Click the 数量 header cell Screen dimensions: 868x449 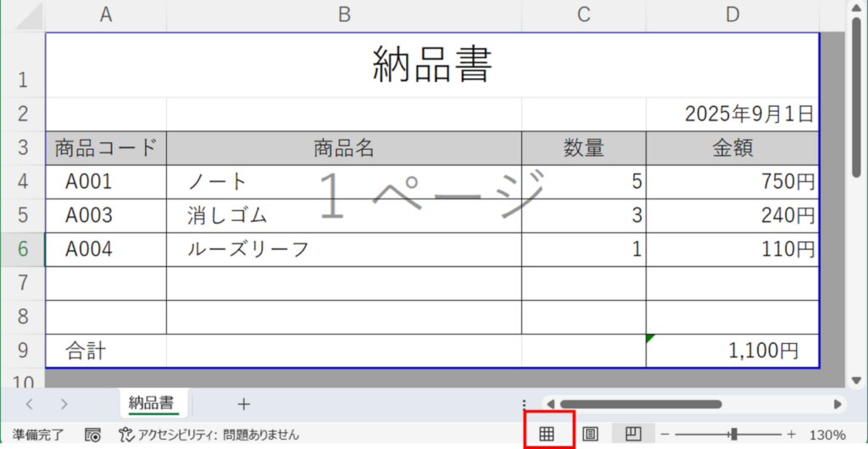point(583,148)
